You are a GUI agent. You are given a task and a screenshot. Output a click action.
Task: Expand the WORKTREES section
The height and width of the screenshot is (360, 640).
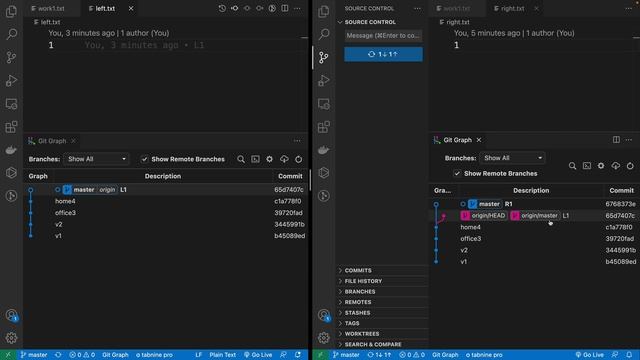point(382,334)
